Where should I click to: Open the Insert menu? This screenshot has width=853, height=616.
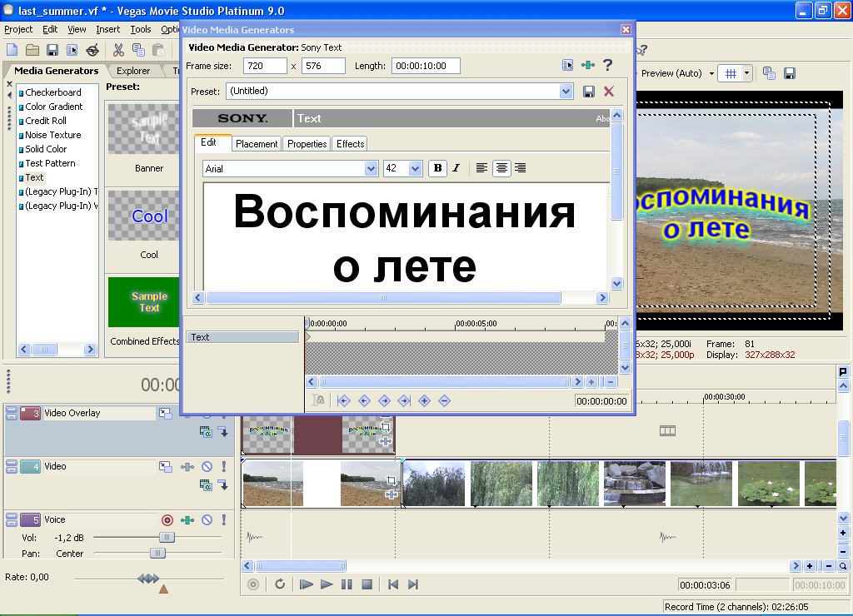(x=108, y=29)
